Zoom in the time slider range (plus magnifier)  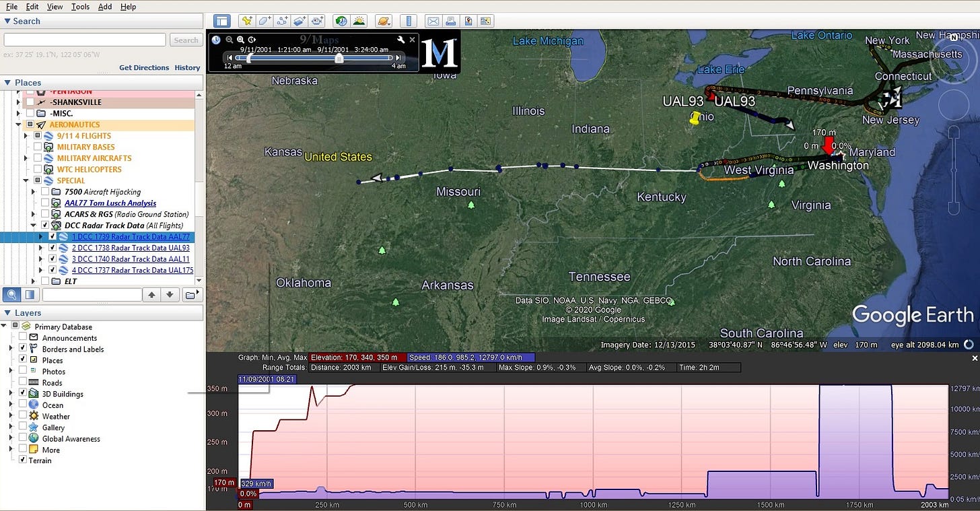click(x=240, y=40)
